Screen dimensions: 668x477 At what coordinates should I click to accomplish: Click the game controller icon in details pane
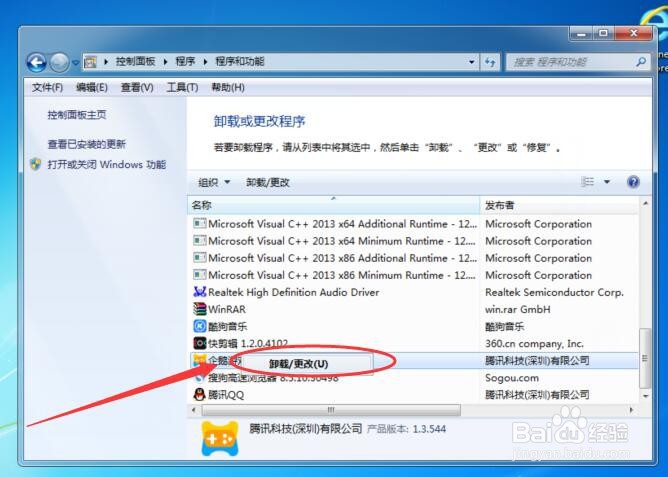click(220, 439)
